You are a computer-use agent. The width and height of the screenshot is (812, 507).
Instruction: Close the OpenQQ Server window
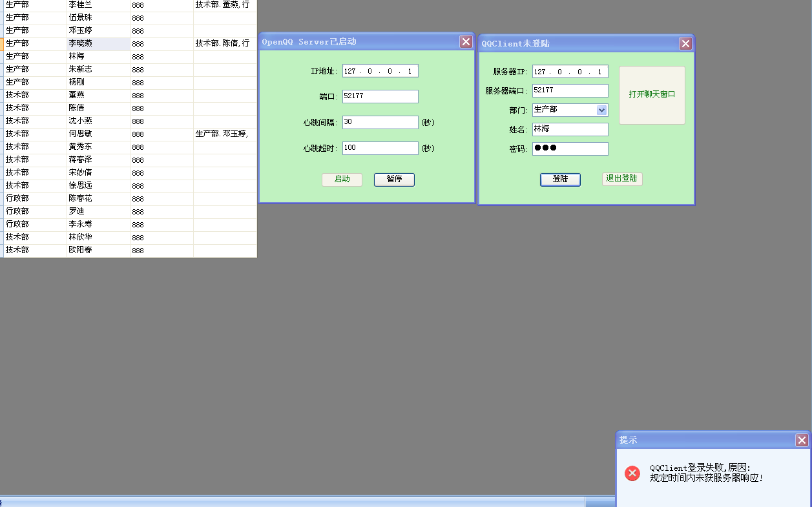466,41
